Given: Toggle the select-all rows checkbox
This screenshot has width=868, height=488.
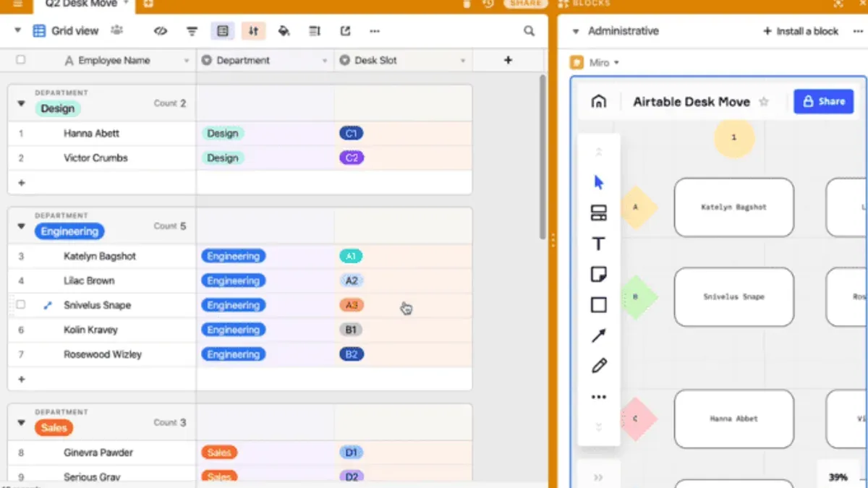Looking at the screenshot, I should 20,60.
